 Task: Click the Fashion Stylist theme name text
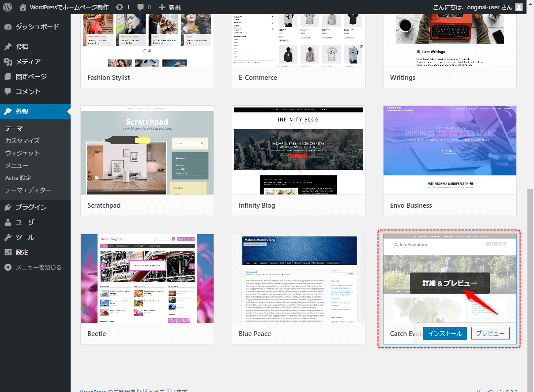[109, 78]
